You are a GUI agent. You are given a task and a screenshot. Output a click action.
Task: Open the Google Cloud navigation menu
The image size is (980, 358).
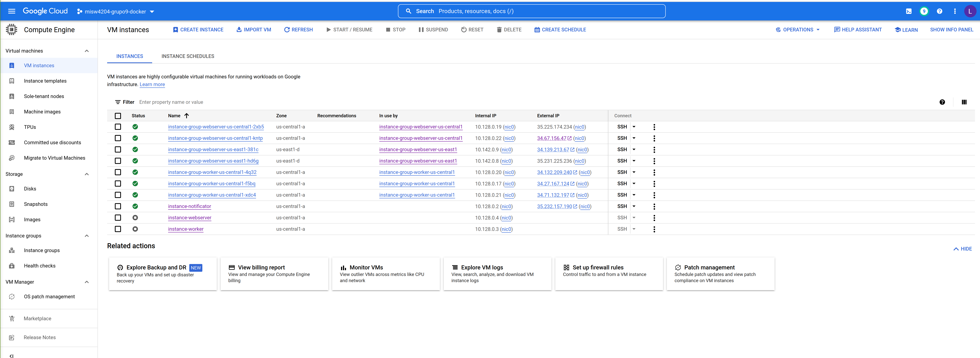pos(11,11)
